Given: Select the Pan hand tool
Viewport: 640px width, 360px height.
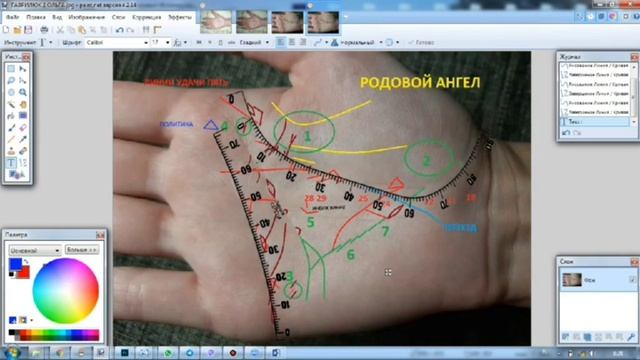Looking at the screenshot, I should point(23,104).
